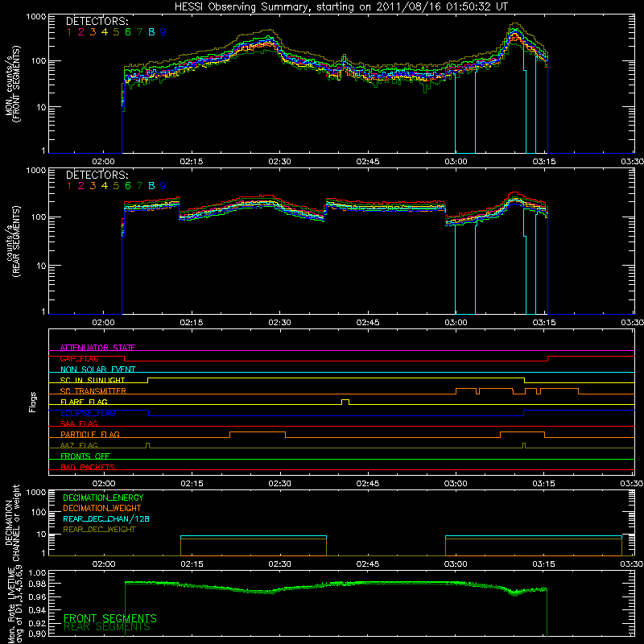Click the DECIMATION CHANNEL or weight axis label

click(12, 522)
